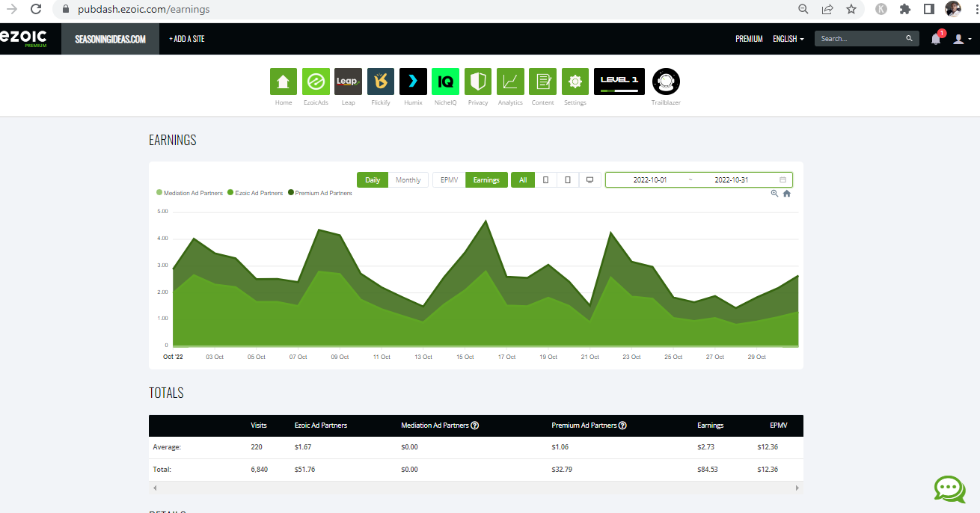This screenshot has width=980, height=513.
Task: Select All devices filter
Action: click(x=523, y=180)
